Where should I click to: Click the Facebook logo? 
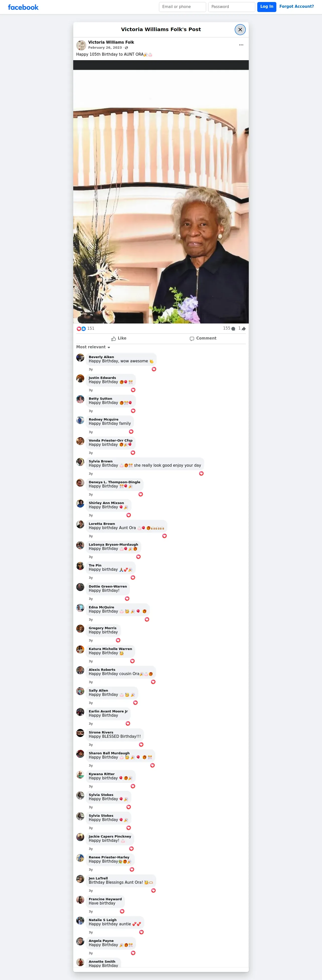pyautogui.click(x=23, y=7)
